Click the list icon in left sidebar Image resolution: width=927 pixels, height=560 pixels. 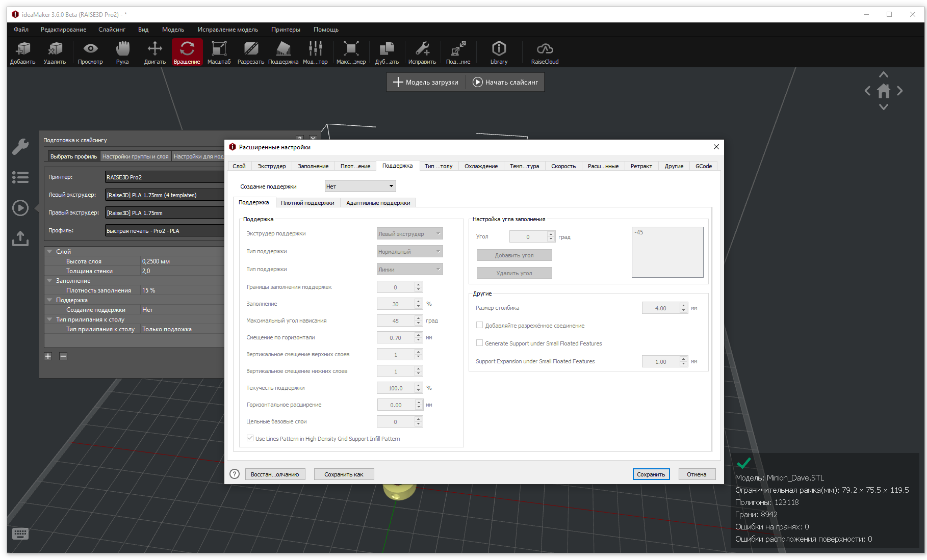tap(20, 177)
